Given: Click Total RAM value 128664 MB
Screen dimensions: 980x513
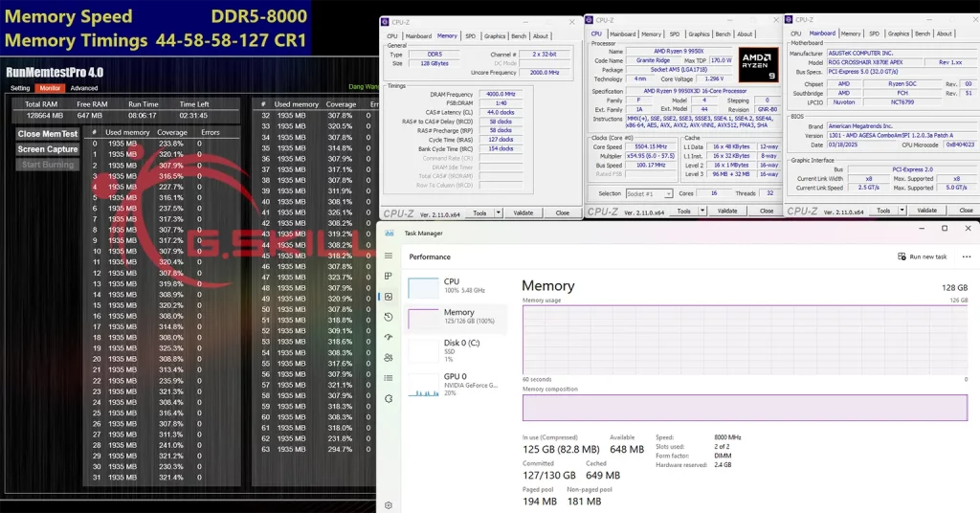Looking at the screenshot, I should tap(44, 116).
